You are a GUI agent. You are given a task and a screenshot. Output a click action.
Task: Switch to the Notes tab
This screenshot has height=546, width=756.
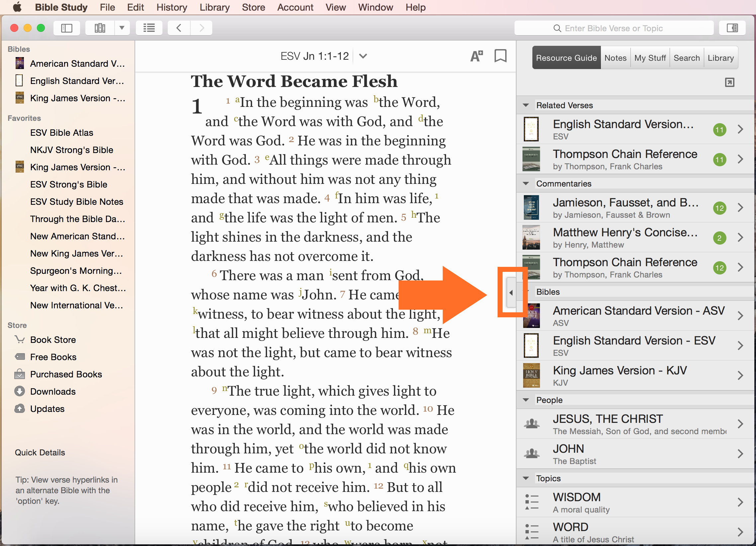615,58
